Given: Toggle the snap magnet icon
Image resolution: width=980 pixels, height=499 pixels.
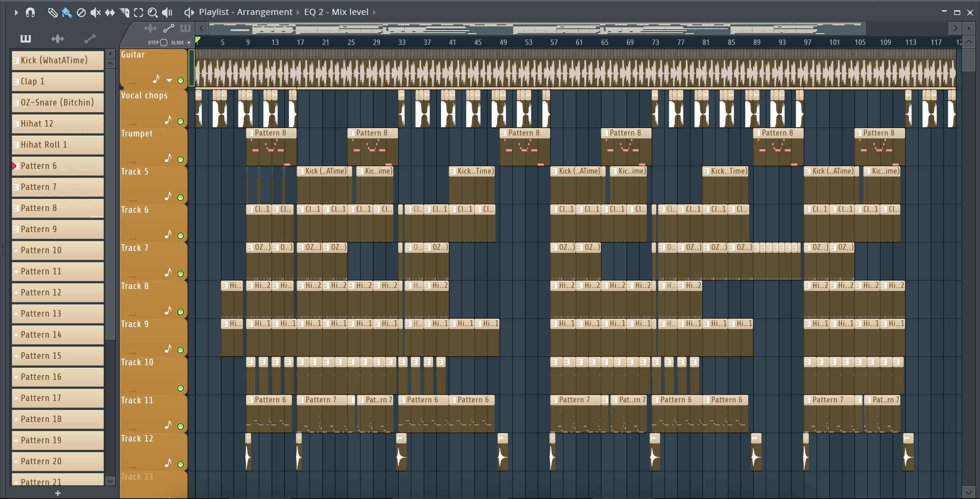Looking at the screenshot, I should (30, 13).
